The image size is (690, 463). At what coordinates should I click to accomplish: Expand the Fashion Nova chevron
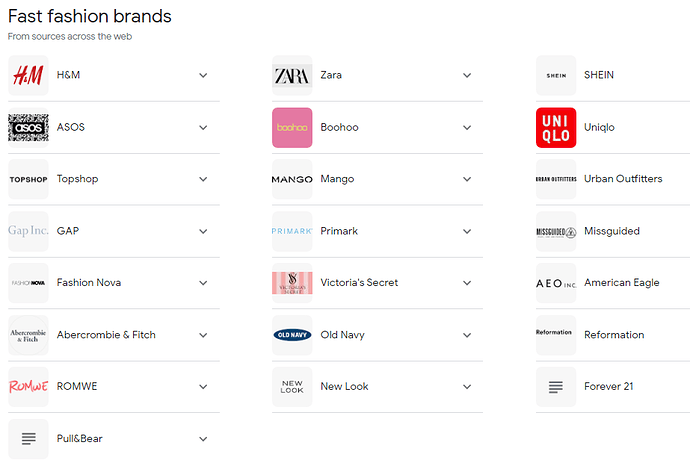pyautogui.click(x=203, y=283)
